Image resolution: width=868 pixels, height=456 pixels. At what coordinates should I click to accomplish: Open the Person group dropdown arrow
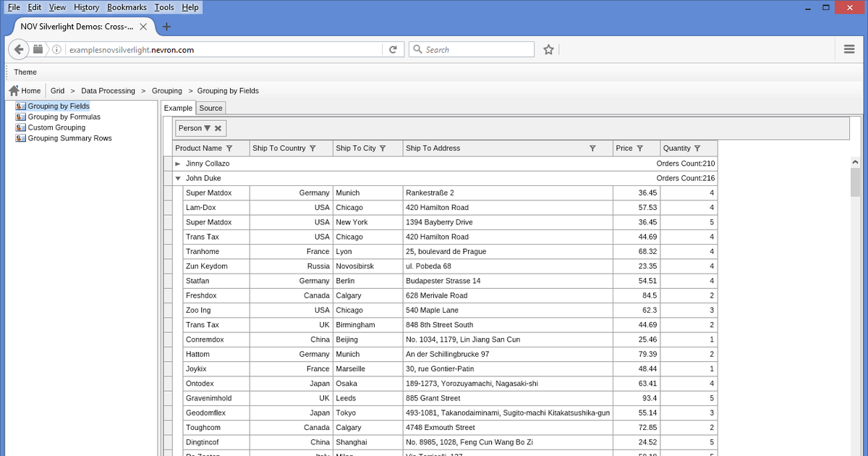pos(208,128)
